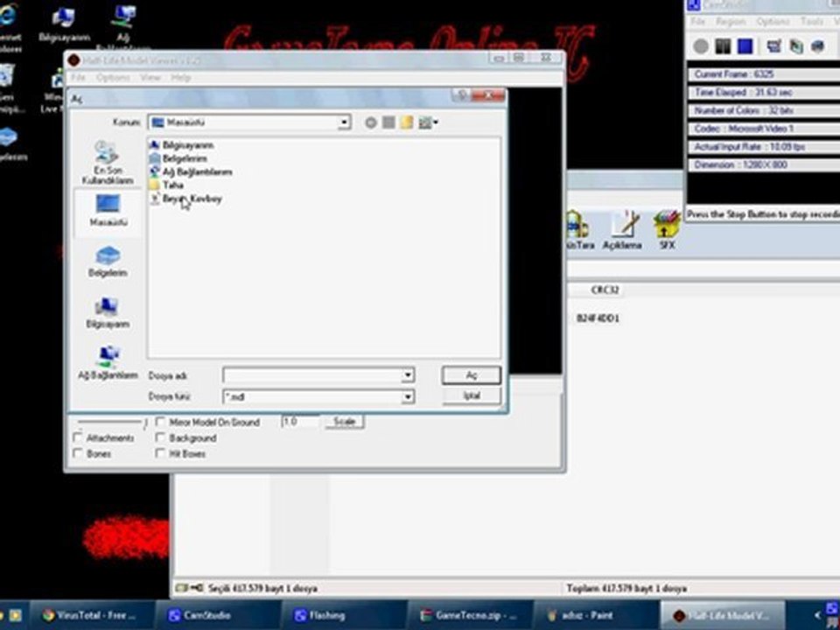Select the Beyaz Kovboy model file
Screen dimensions: 840x630
(185, 199)
